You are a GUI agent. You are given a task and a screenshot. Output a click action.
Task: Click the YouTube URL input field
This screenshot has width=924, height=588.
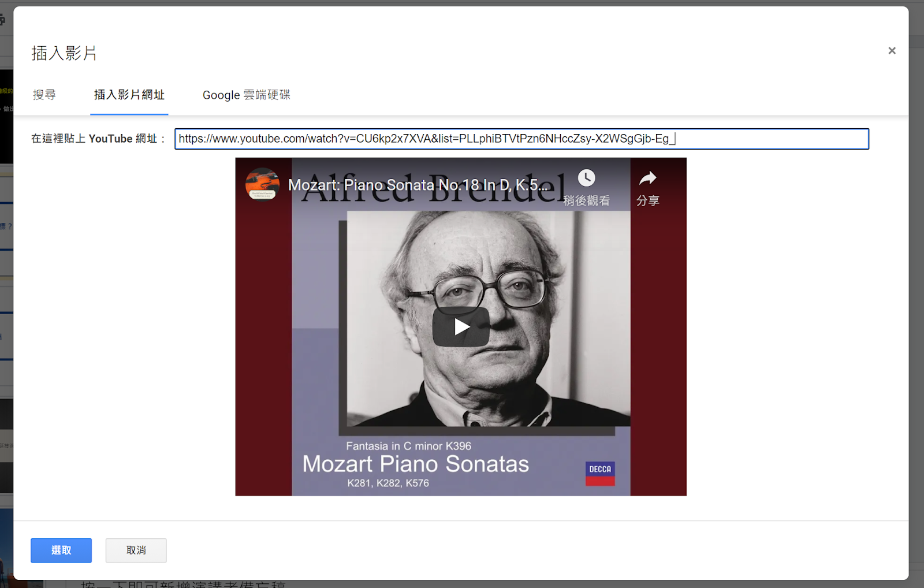pos(521,139)
